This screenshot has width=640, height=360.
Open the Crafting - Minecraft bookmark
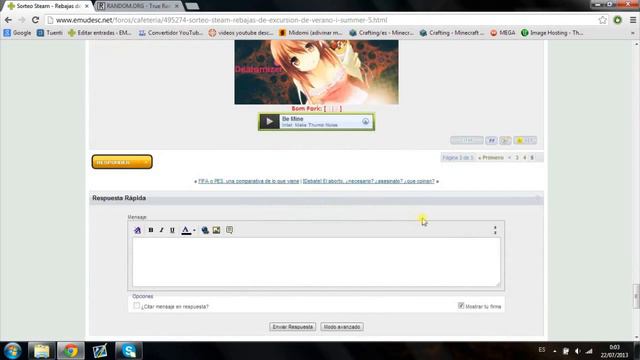coord(451,33)
